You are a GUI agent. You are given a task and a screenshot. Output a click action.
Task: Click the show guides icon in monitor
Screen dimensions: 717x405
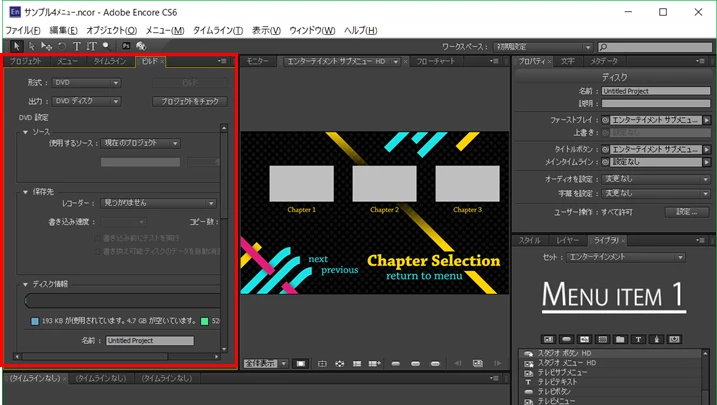point(357,363)
